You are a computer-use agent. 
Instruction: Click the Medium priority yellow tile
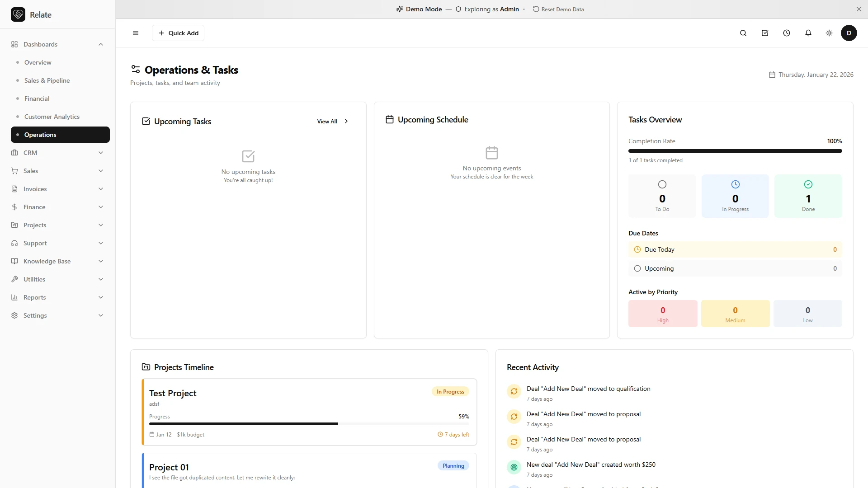pos(735,314)
